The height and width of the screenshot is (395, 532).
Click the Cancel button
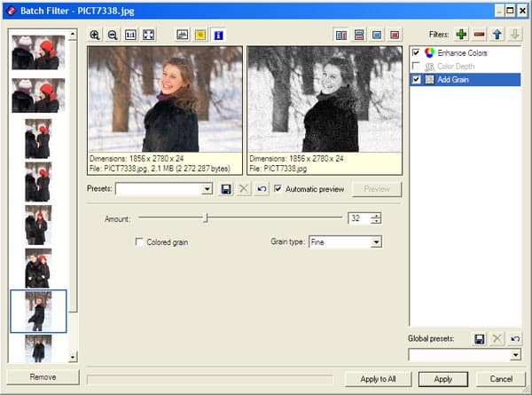coord(501,379)
